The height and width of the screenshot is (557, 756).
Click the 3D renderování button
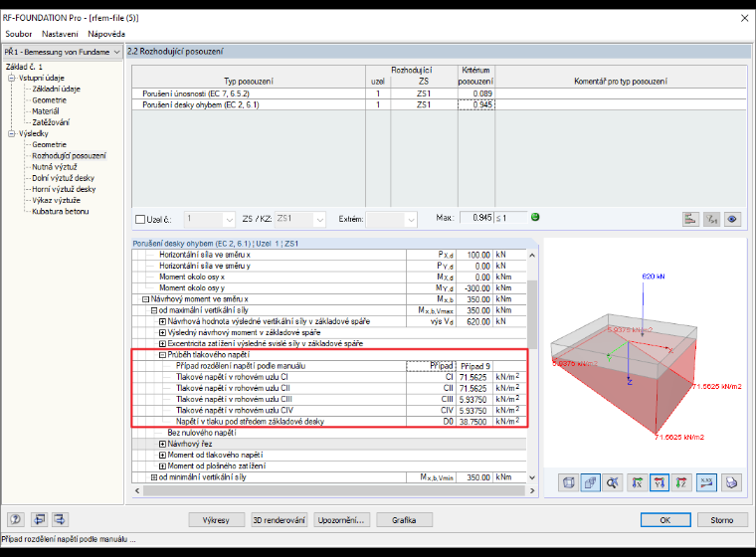point(280,520)
